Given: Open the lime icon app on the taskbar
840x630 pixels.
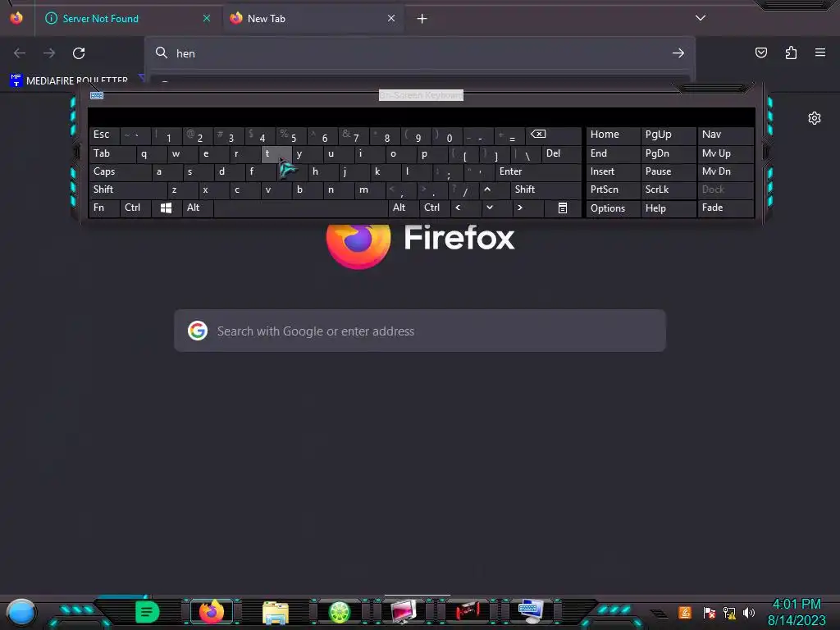Looking at the screenshot, I should [x=339, y=612].
